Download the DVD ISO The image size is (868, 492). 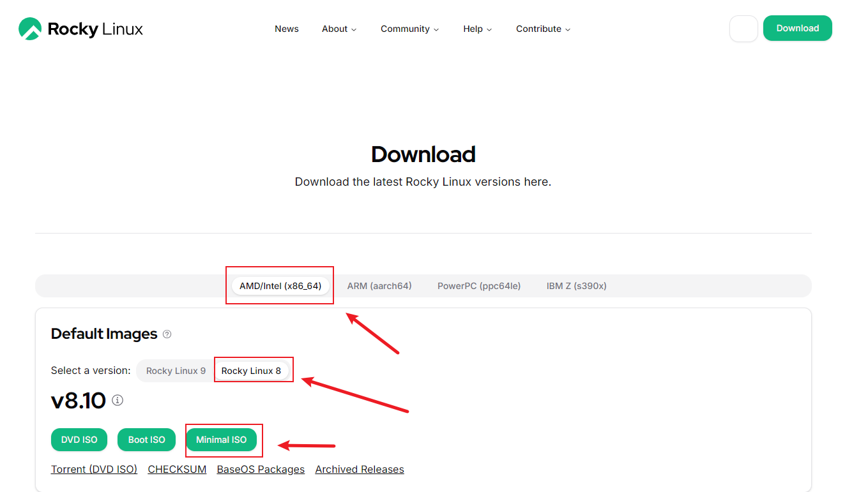tap(79, 440)
